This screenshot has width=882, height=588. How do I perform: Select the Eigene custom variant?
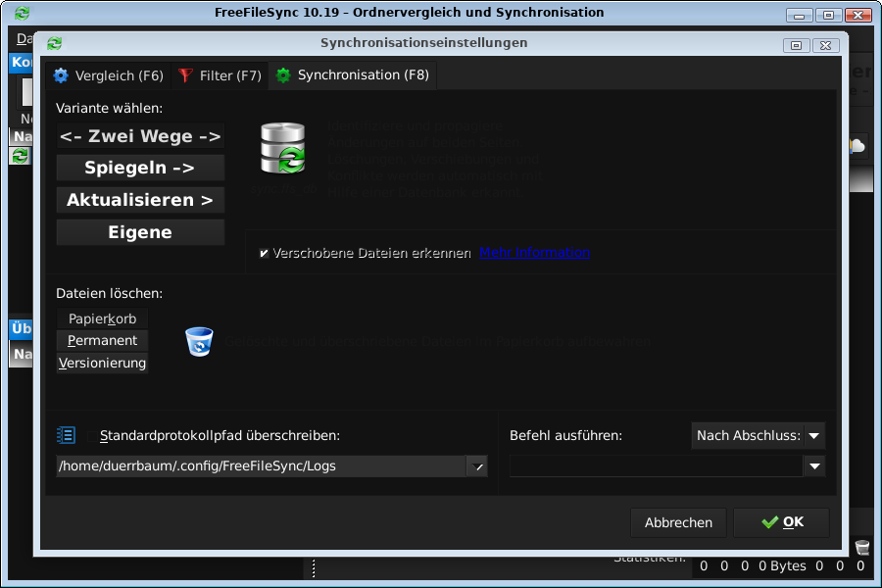[x=140, y=232]
